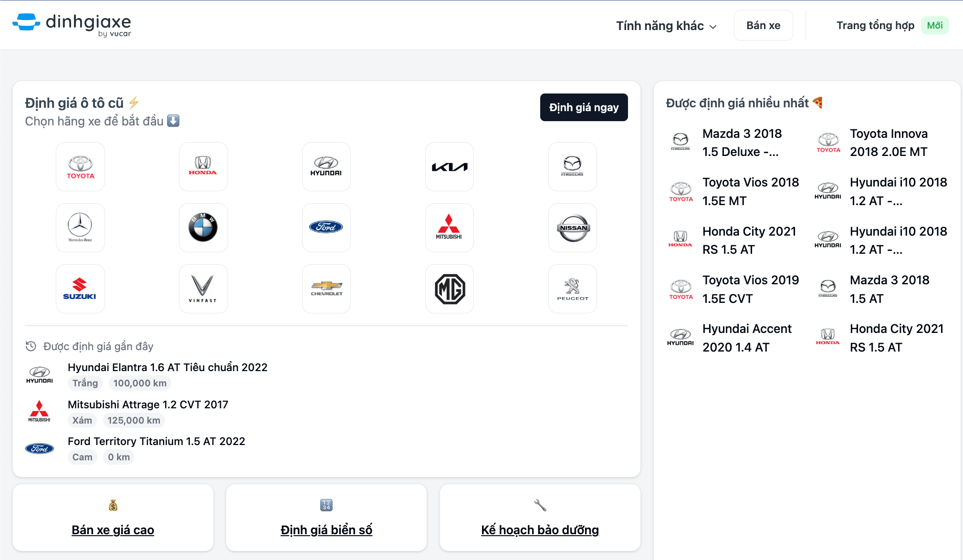Click the Định giá ngay button
The width and height of the screenshot is (963, 560).
584,107
